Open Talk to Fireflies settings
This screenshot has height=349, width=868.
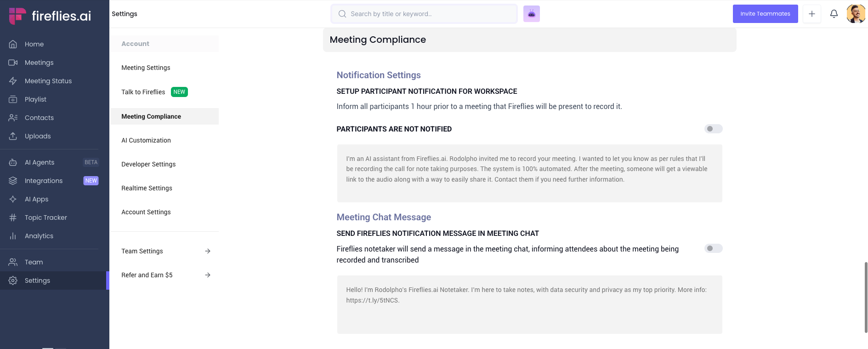pos(143,92)
